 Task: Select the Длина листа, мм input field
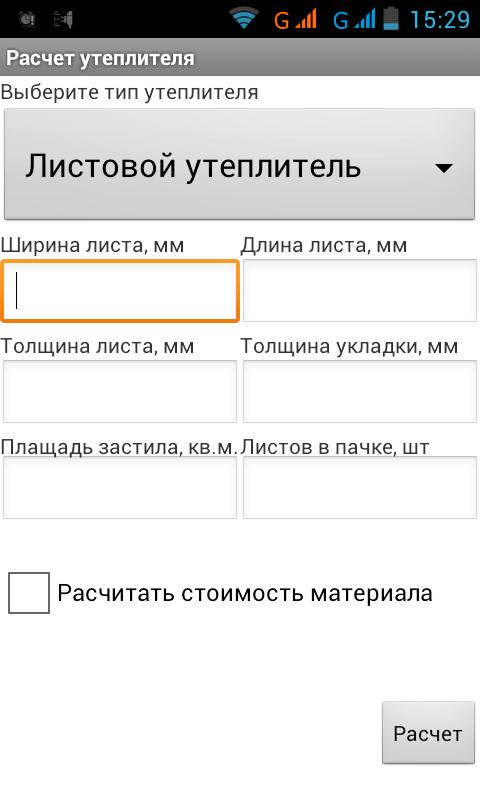(x=360, y=291)
